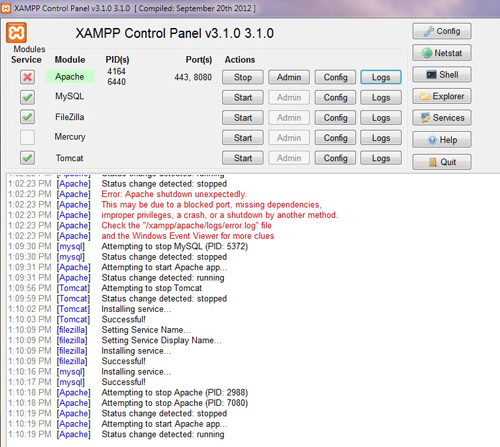Open Mercury Config
Image resolution: width=500 pixels, height=447 pixels.
tap(335, 138)
